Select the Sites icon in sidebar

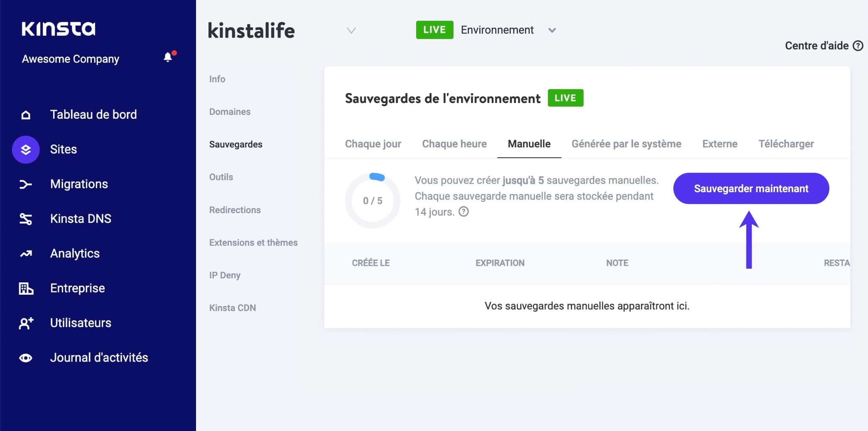pyautogui.click(x=26, y=149)
